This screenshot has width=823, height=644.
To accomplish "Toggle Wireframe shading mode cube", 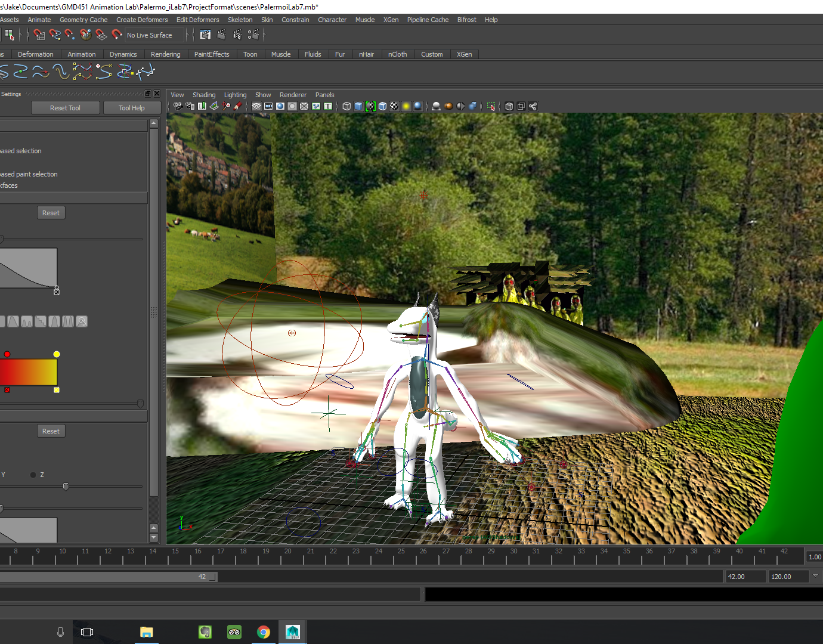I will coord(346,106).
